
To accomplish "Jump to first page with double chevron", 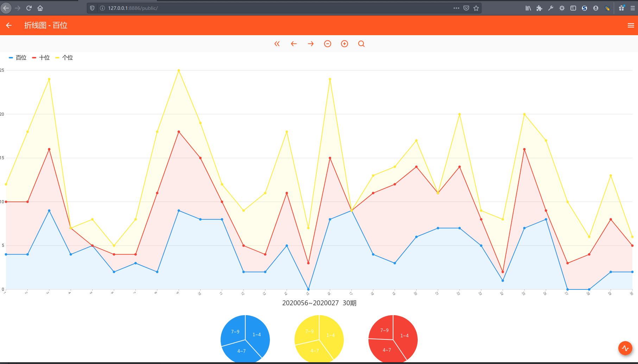I will (x=277, y=44).
